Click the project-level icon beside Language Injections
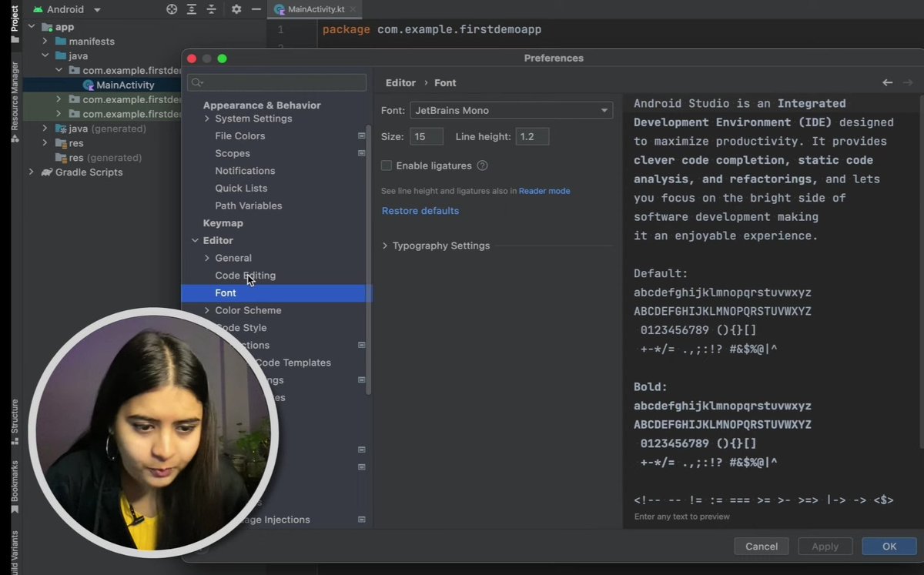The height and width of the screenshot is (575, 924). click(362, 520)
